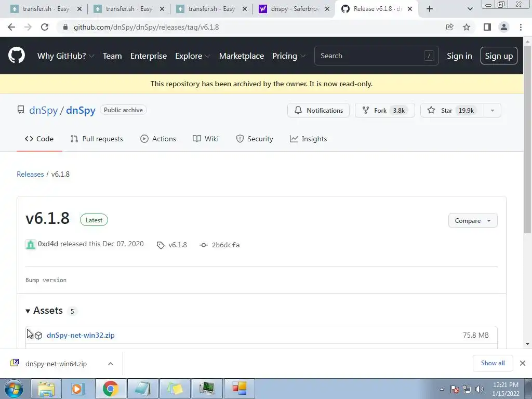
Task: Open the Releases breadcrumb link
Action: (x=30, y=174)
